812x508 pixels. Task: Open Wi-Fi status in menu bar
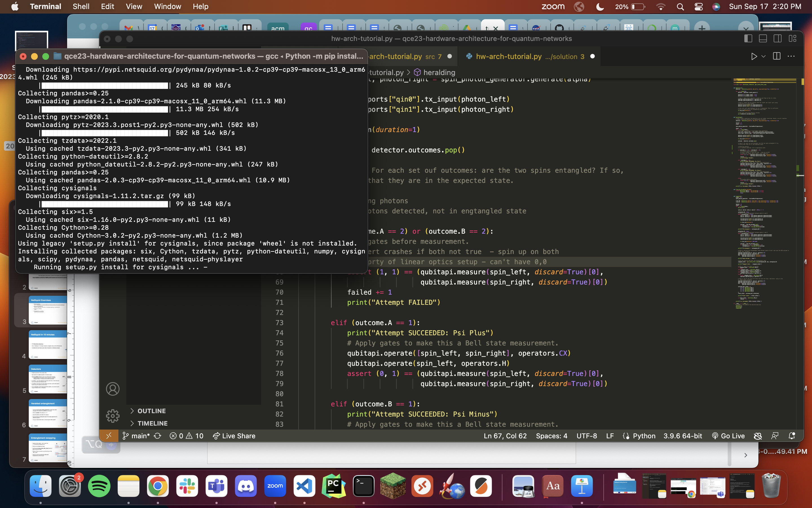pyautogui.click(x=661, y=6)
